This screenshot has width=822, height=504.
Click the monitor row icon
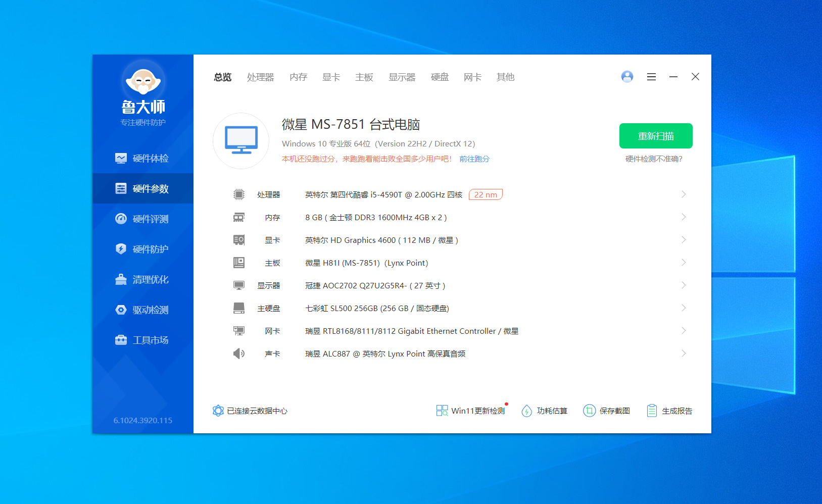point(239,285)
